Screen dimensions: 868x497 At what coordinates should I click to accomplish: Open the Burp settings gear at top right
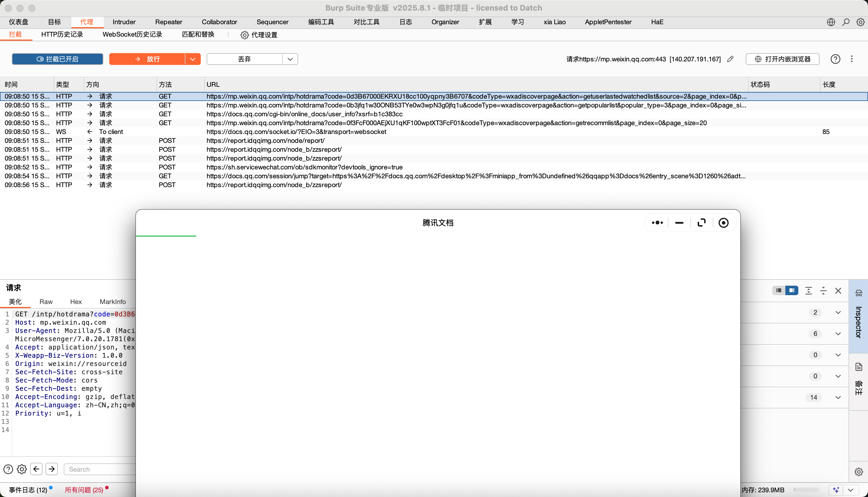coord(860,22)
